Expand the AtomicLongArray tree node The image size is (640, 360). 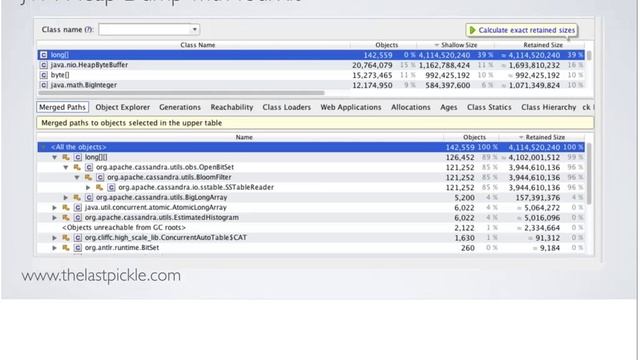click(x=54, y=207)
